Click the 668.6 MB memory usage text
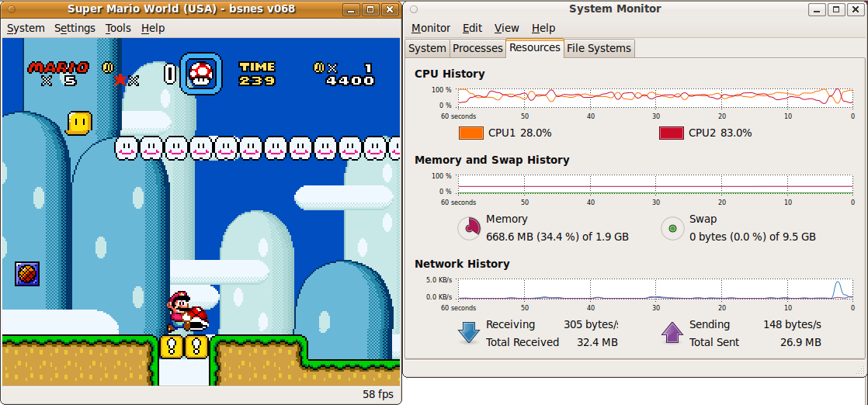 [x=557, y=237]
